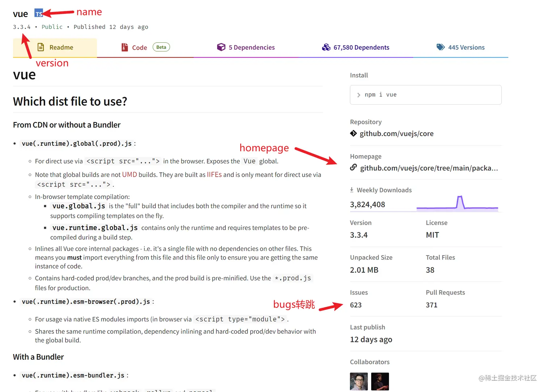
Task: Click the Total Files value 38
Action: coord(430,270)
